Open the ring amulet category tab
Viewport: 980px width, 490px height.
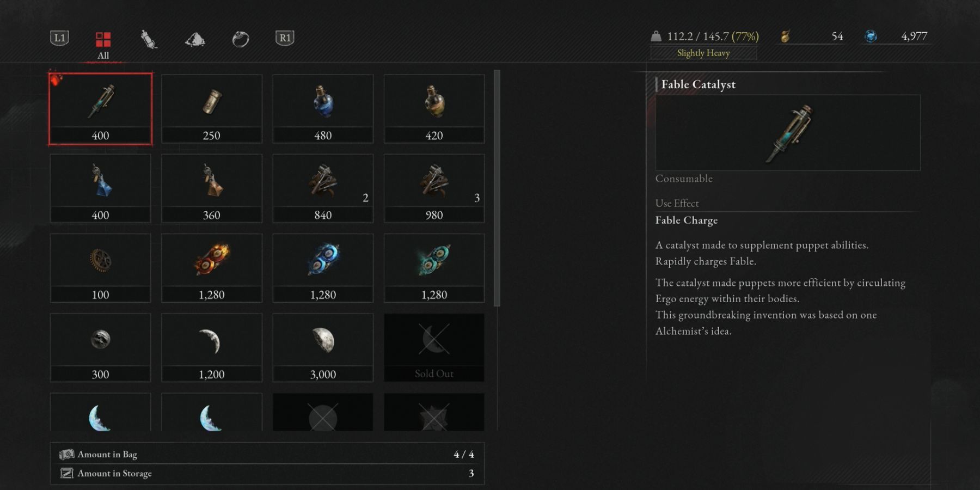(241, 39)
